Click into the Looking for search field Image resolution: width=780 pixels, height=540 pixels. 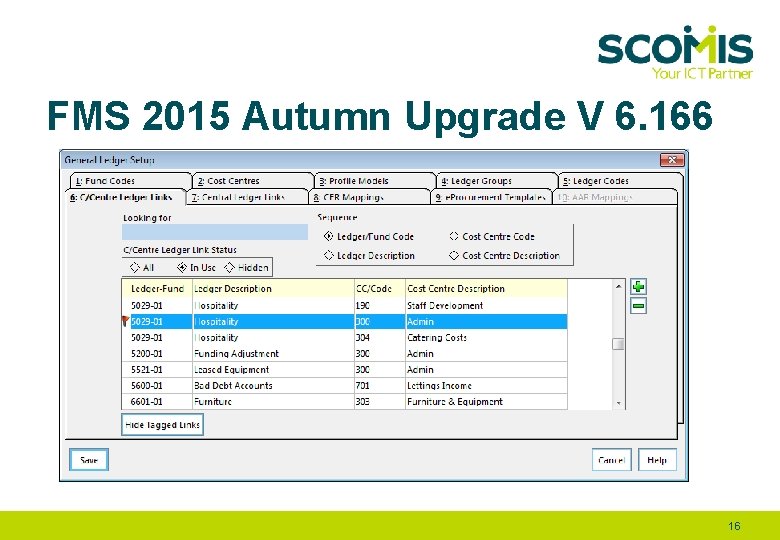(215, 232)
